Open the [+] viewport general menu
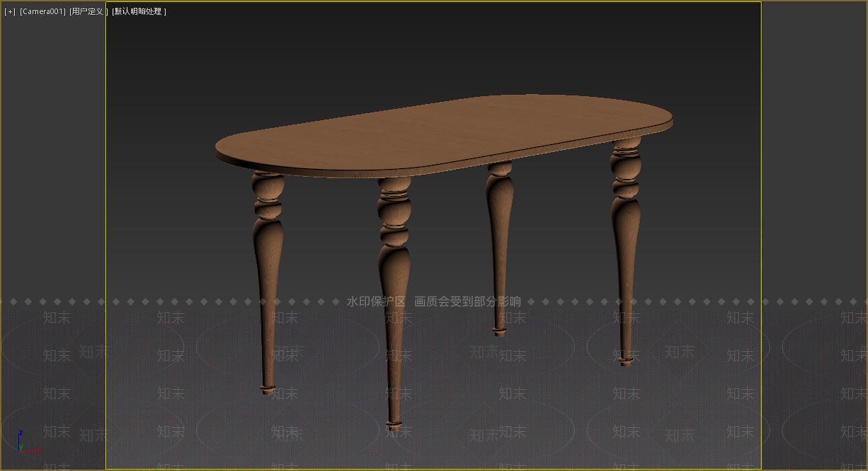Screen dimensions: 868x471 (x=10, y=11)
